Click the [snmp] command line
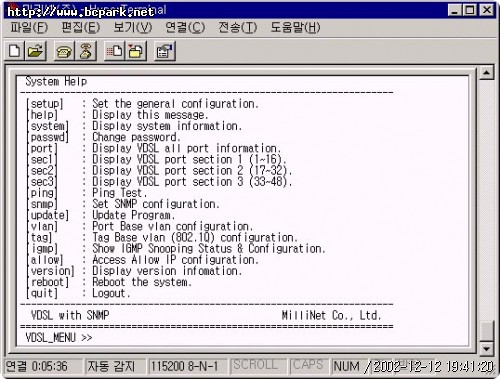The width and height of the screenshot is (500, 379). (123, 204)
